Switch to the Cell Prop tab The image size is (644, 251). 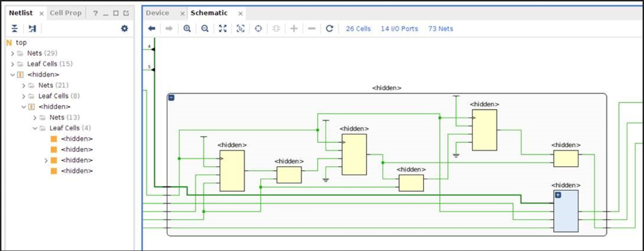pos(65,13)
